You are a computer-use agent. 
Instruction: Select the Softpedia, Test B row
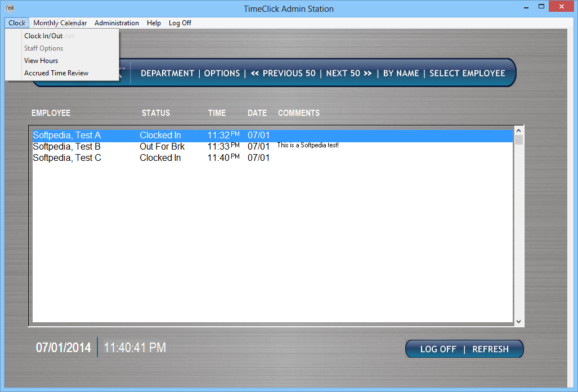(x=272, y=147)
